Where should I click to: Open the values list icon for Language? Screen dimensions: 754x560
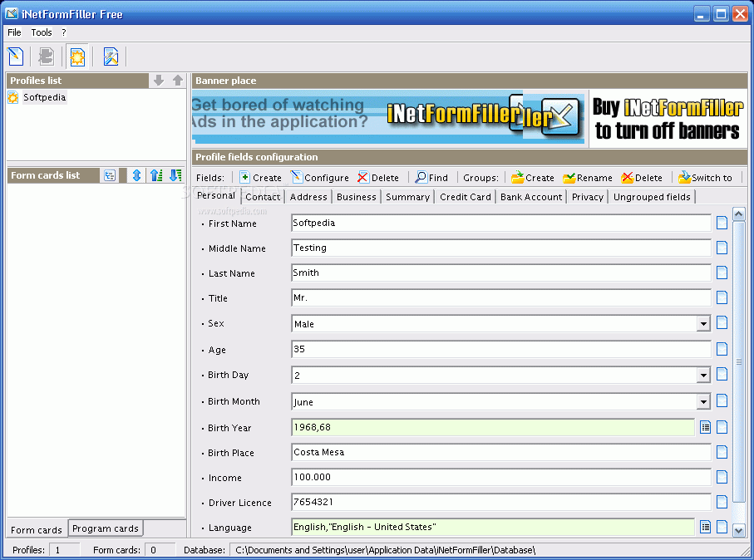click(x=705, y=527)
